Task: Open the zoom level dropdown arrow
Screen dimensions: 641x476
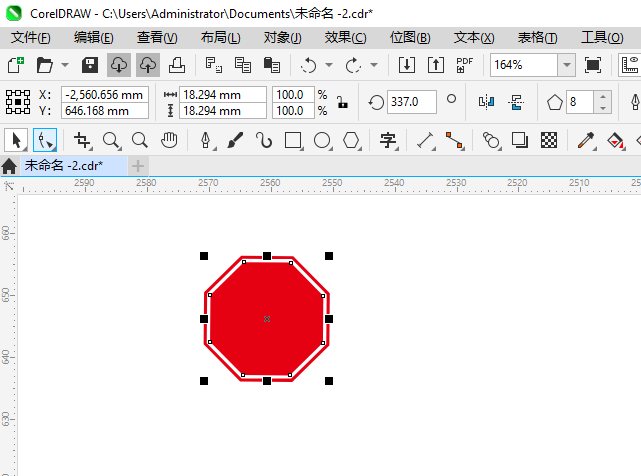Action: pyautogui.click(x=567, y=65)
